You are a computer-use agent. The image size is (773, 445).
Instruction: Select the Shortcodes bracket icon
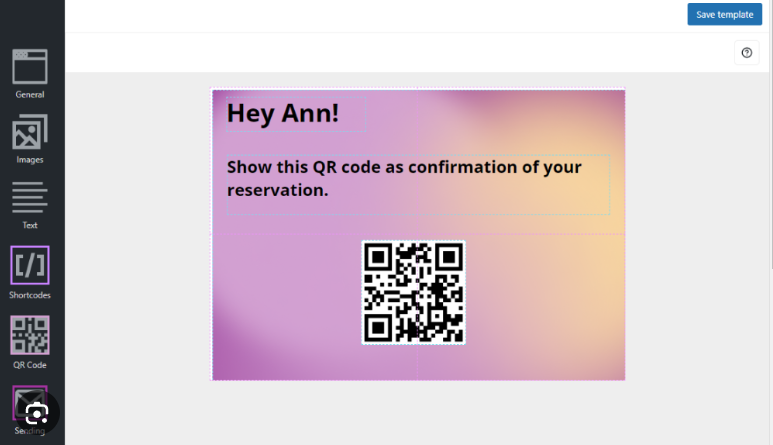coord(30,265)
